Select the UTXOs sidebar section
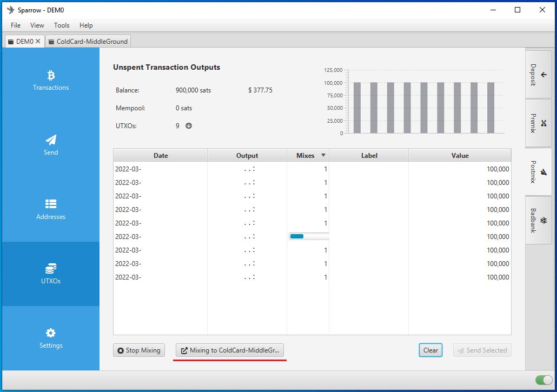The width and height of the screenshot is (557, 392). (x=51, y=274)
